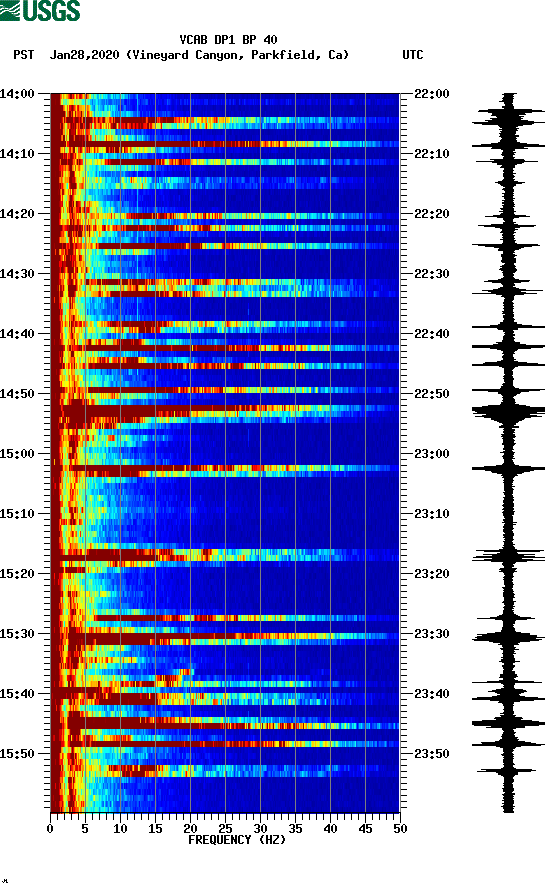
Task: Click the 22:20 UTC time label
Action: coord(432,214)
